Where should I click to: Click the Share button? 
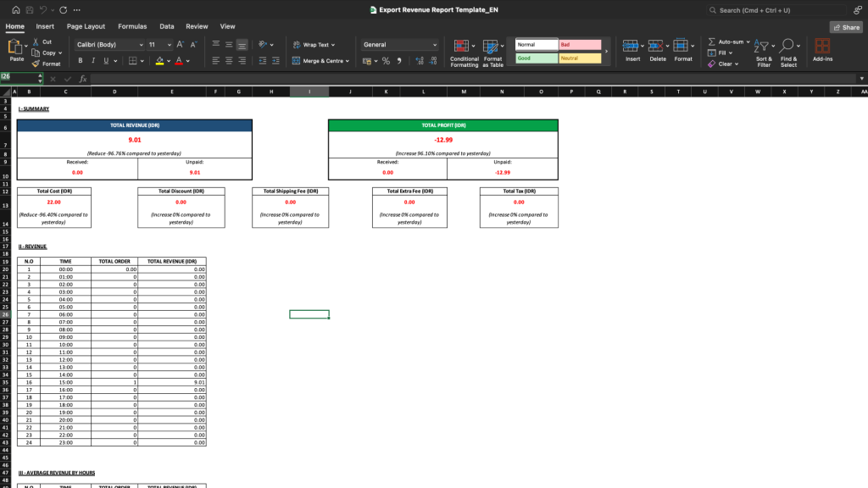click(x=846, y=27)
